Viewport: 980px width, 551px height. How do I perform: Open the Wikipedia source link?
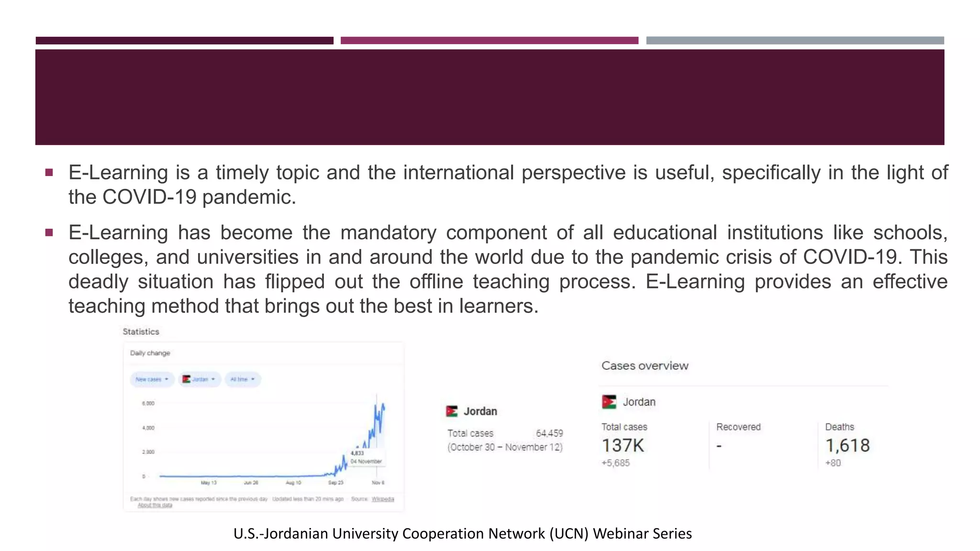383,499
